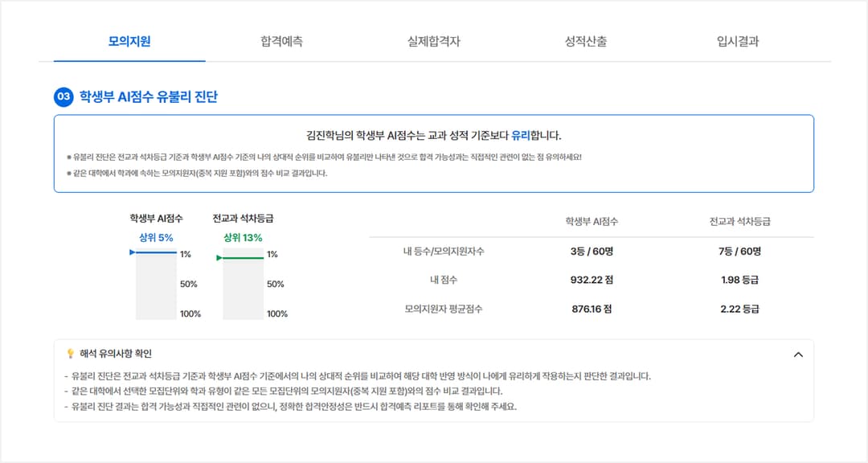Click the lightbulb icon beside 해석 유의사항

70,354
